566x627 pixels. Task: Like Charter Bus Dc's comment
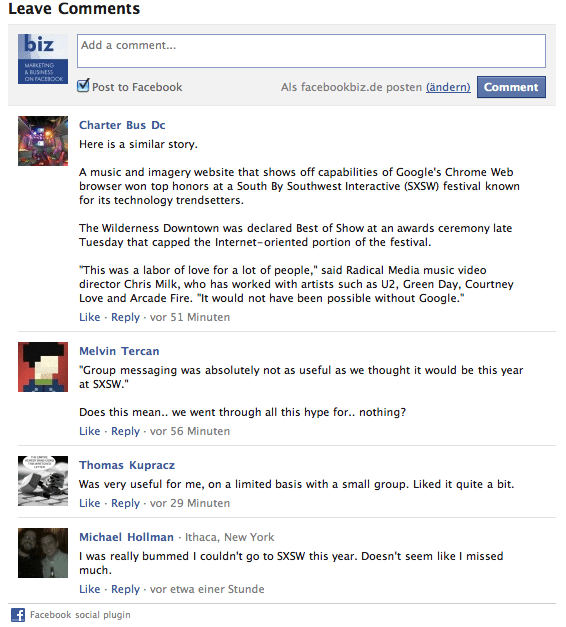90,317
